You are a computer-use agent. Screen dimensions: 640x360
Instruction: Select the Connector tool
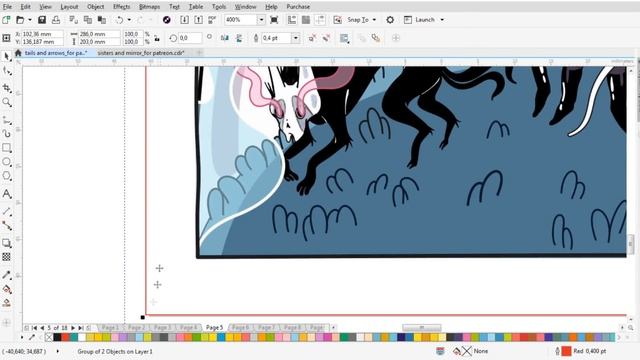pos(7,225)
